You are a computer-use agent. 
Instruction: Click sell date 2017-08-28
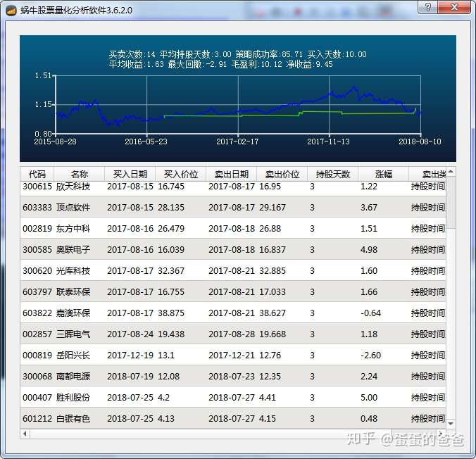click(x=232, y=334)
